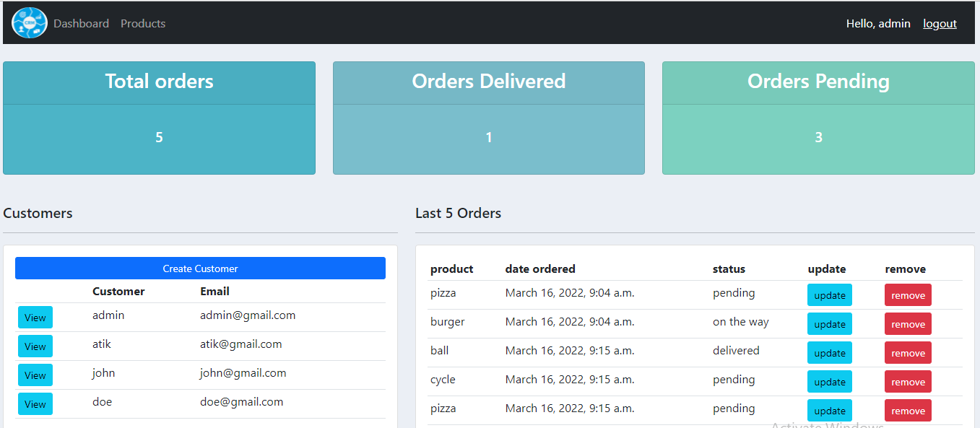Screen dimensions: 980x428
Task: View details for customer john
Action: tap(35, 375)
